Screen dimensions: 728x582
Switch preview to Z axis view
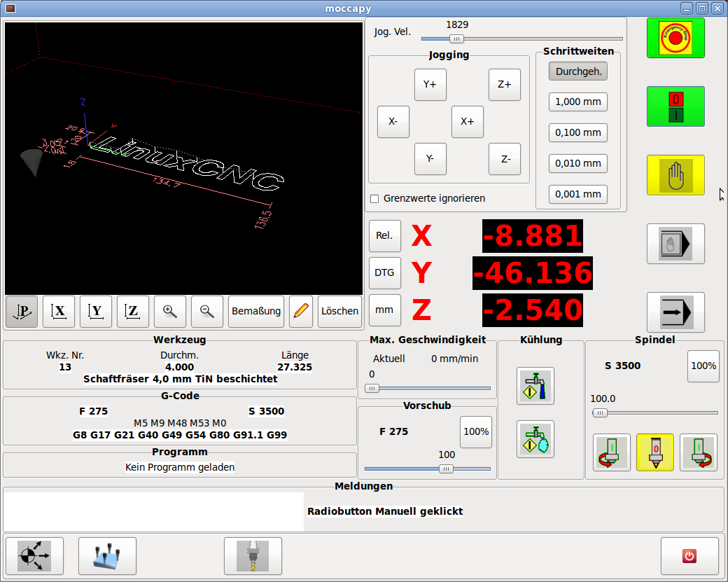coord(133,311)
